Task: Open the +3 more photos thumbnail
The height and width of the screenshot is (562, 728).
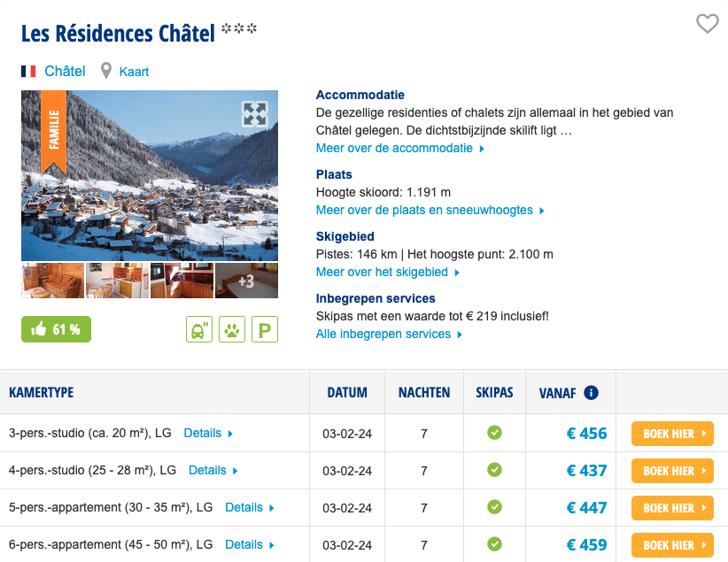Action: coord(246,281)
